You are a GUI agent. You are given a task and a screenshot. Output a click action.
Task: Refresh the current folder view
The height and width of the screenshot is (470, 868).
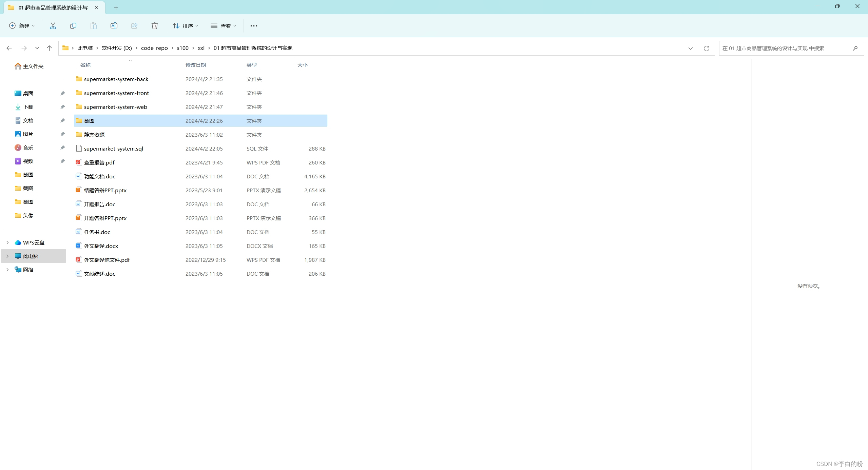coord(707,48)
